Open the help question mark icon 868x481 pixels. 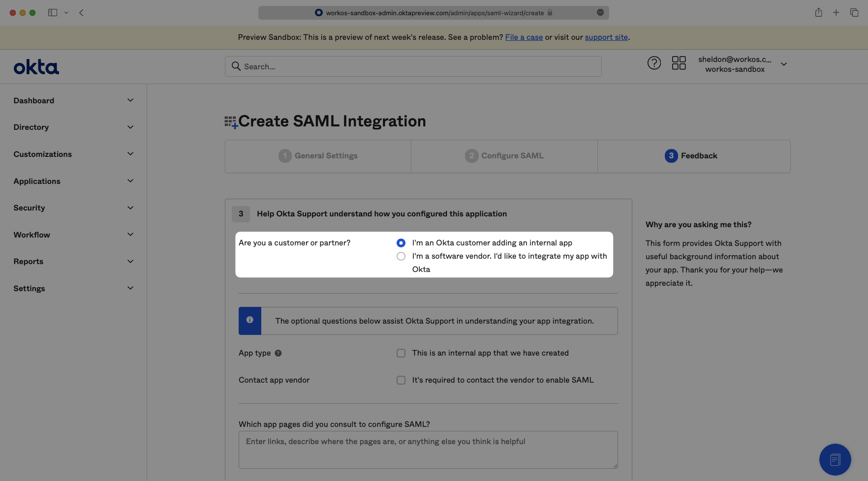point(654,63)
